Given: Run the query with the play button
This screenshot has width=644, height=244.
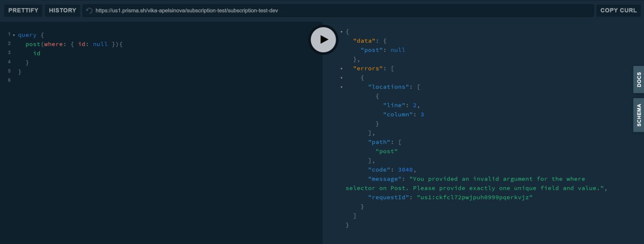Looking at the screenshot, I should click(323, 40).
